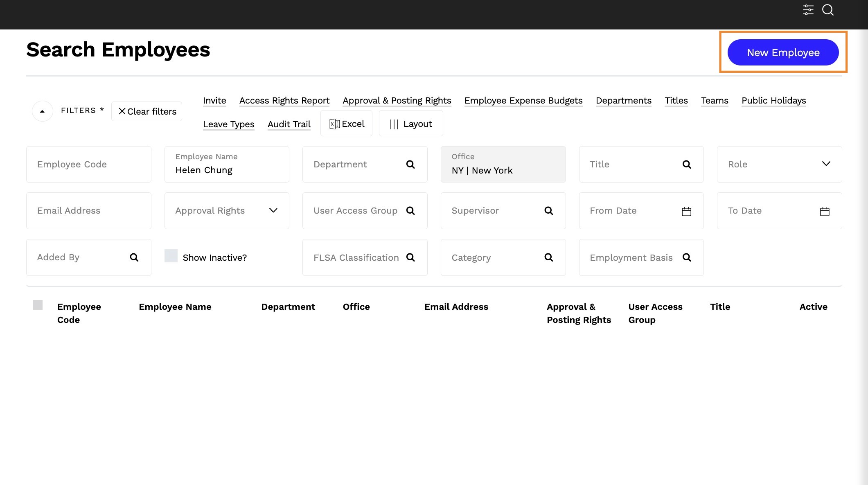Click the Employee Code filter field
Screen dimensions: 868x485
[89, 165]
